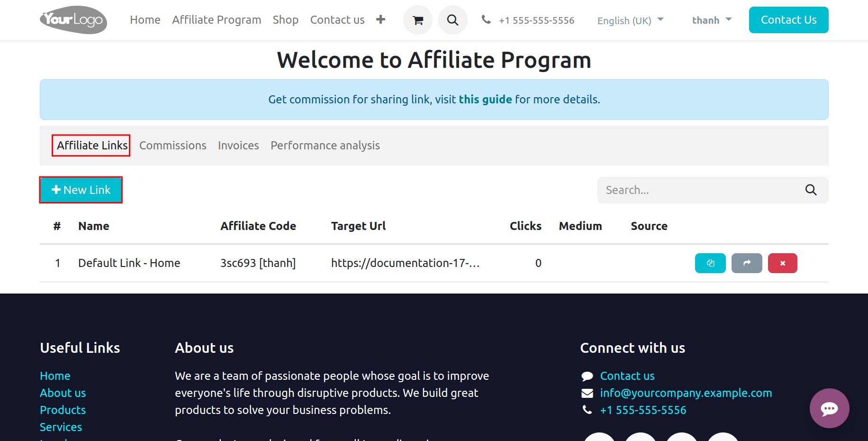Viewport: 868px width, 441px height.
Task: Open the Services footer link
Action: tap(61, 427)
